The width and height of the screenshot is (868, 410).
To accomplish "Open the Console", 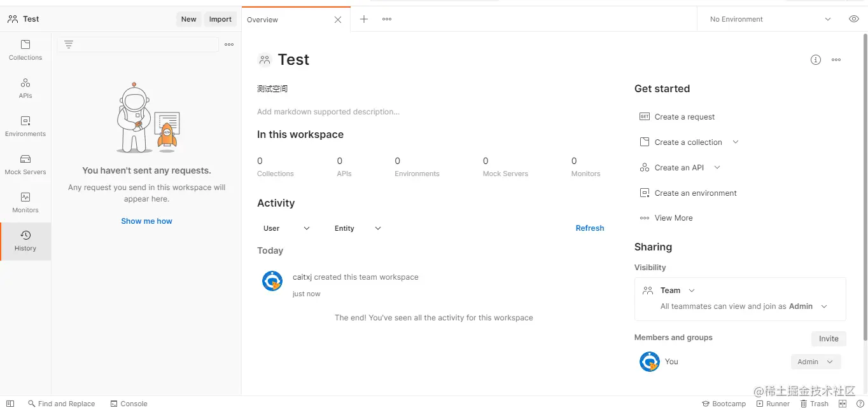I will [129, 404].
